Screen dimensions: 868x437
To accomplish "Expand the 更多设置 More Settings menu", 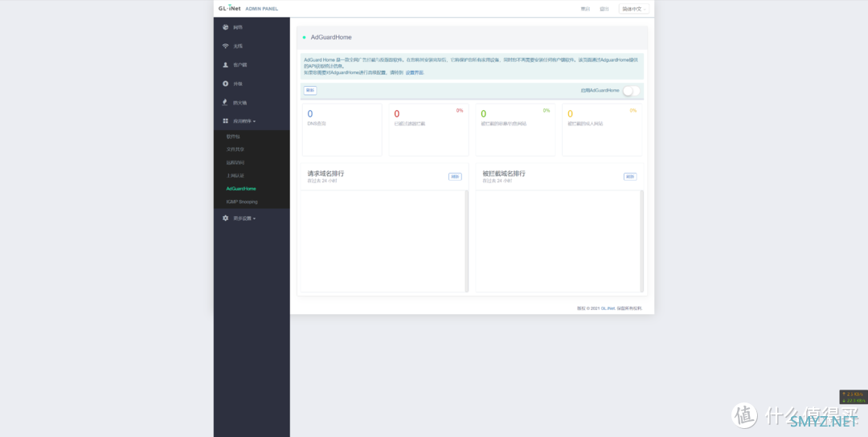I will (244, 218).
